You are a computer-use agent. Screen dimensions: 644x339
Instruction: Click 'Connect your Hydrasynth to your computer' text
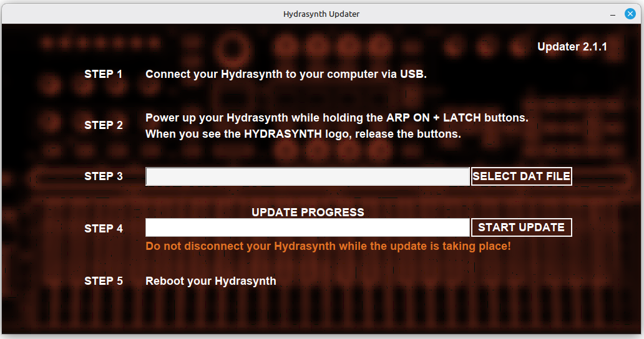point(286,74)
